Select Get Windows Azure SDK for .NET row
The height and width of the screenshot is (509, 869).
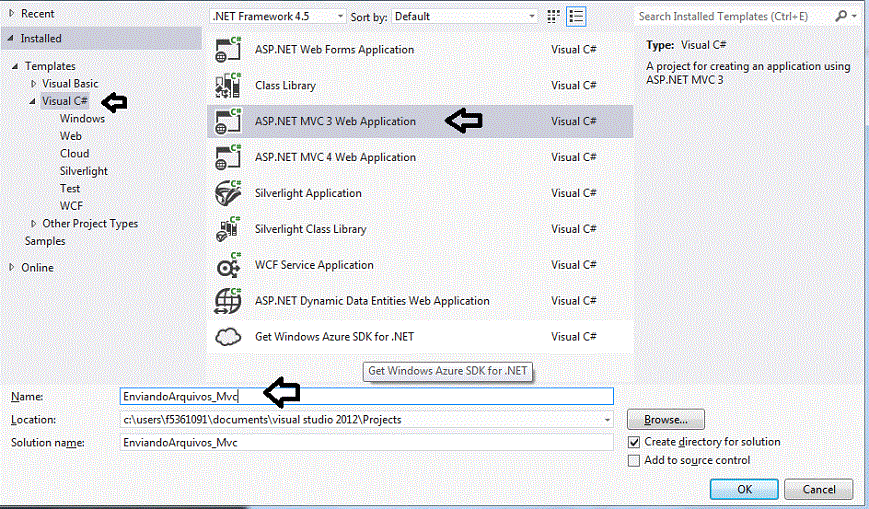coord(420,337)
